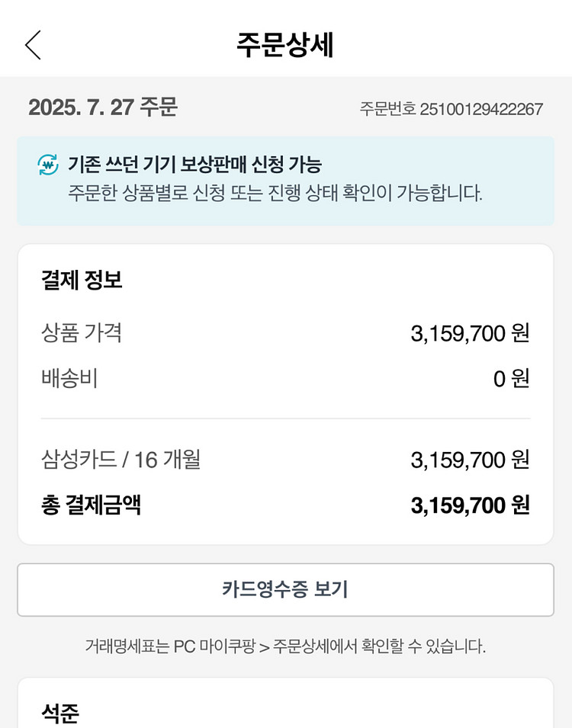Tap the 총 결제금액 label
572x728 pixels.
[91, 505]
